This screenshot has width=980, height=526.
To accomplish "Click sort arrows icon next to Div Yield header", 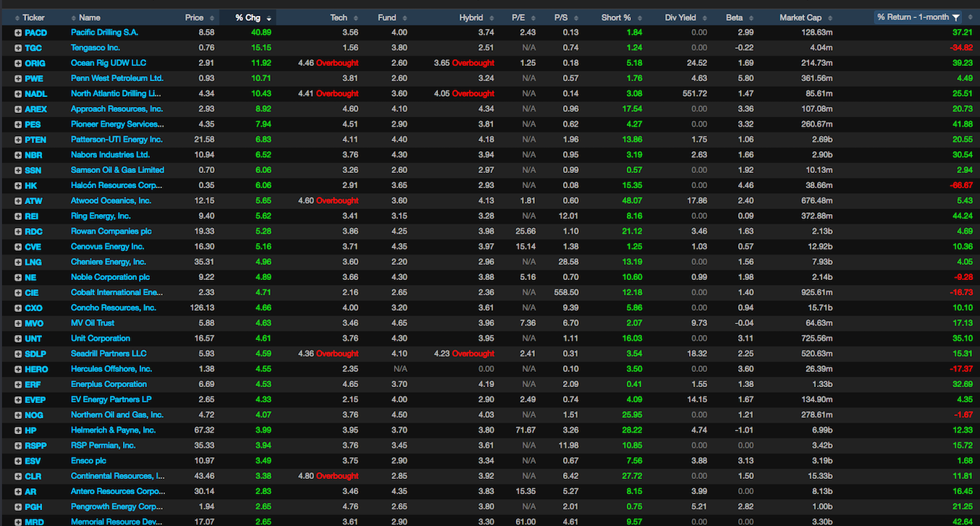I will point(704,18).
